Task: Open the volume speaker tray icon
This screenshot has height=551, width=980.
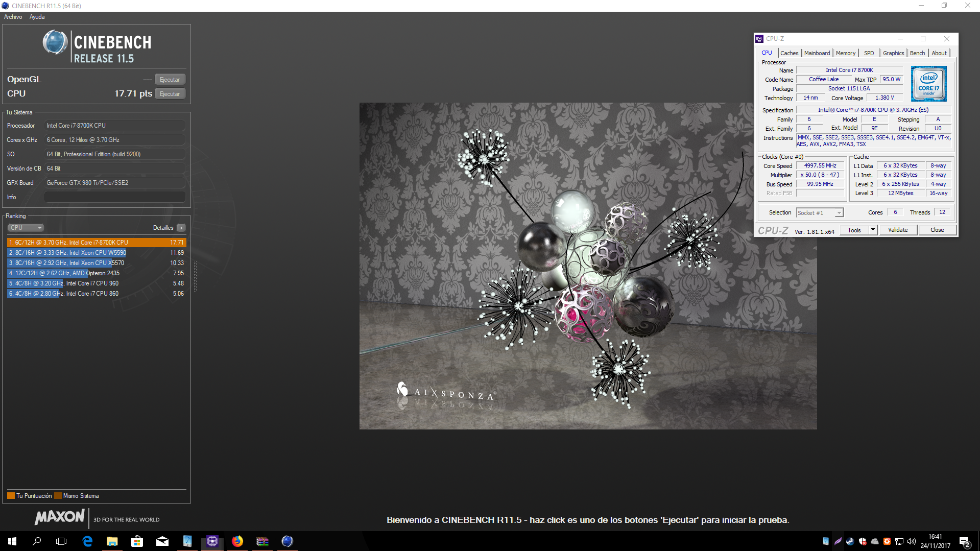Action: tap(912, 541)
